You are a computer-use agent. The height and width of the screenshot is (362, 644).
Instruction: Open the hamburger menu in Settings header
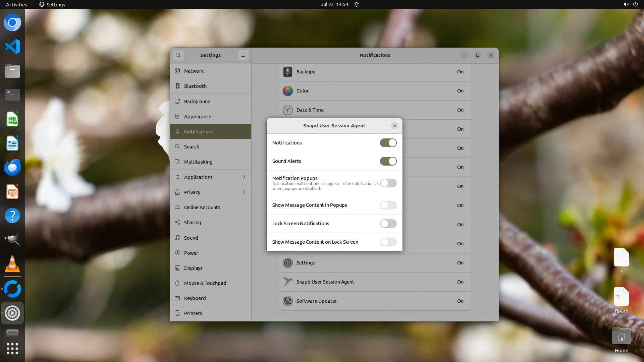coord(243,55)
